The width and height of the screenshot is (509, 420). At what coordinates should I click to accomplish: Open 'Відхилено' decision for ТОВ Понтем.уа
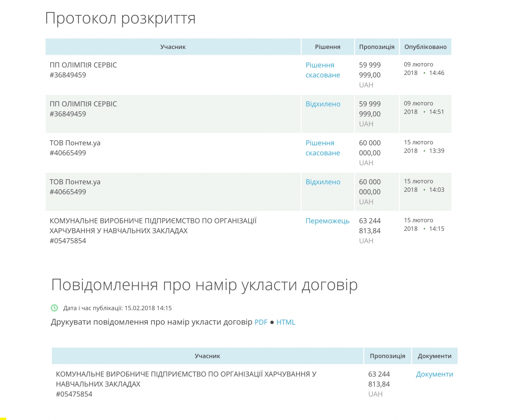tap(323, 182)
